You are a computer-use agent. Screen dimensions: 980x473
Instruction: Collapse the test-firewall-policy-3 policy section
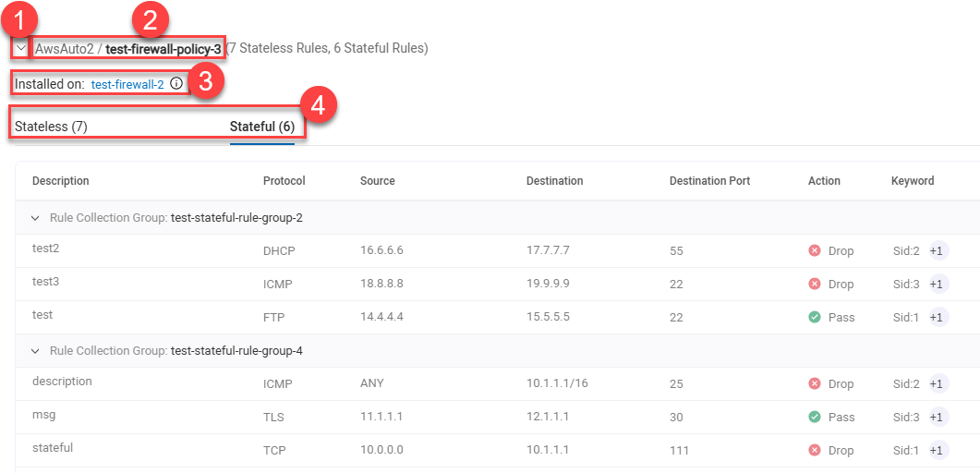point(20,48)
